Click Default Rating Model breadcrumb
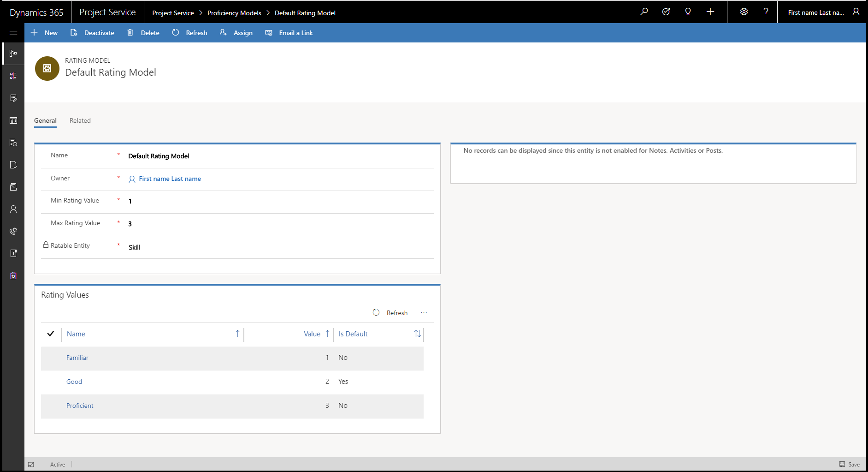The image size is (868, 472). pyautogui.click(x=305, y=13)
